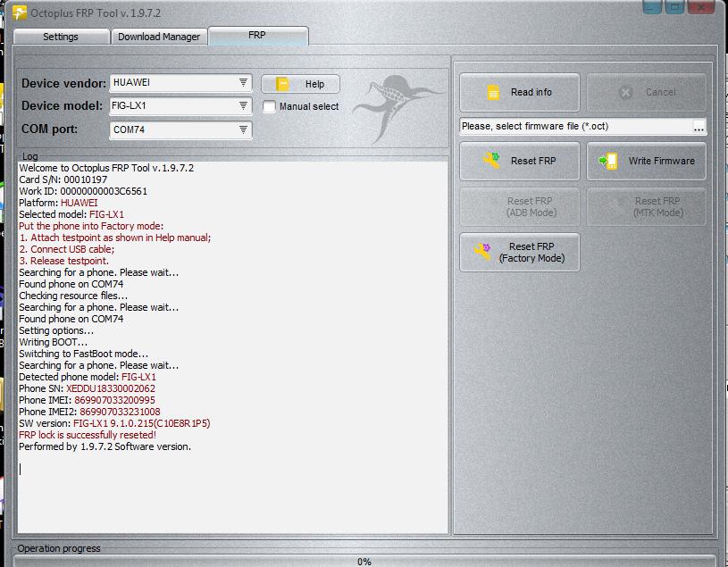Click the greyed Cancel X icon

625,92
